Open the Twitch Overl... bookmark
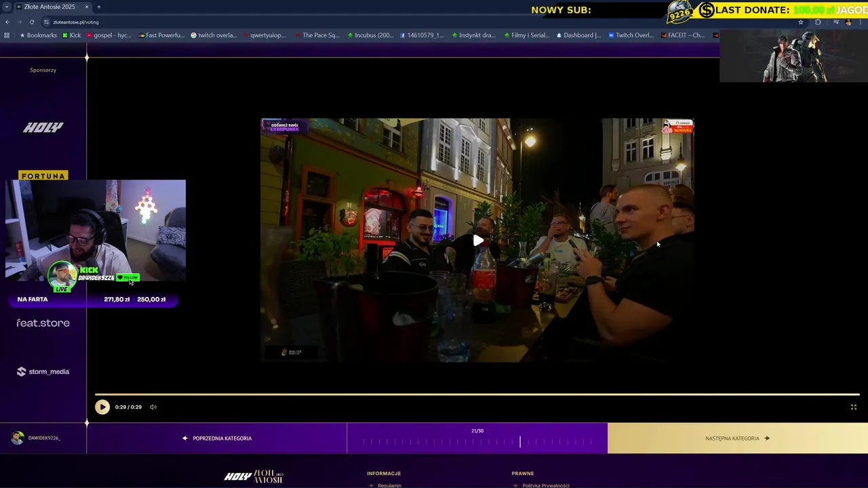Image resolution: width=868 pixels, height=488 pixels. (631, 35)
